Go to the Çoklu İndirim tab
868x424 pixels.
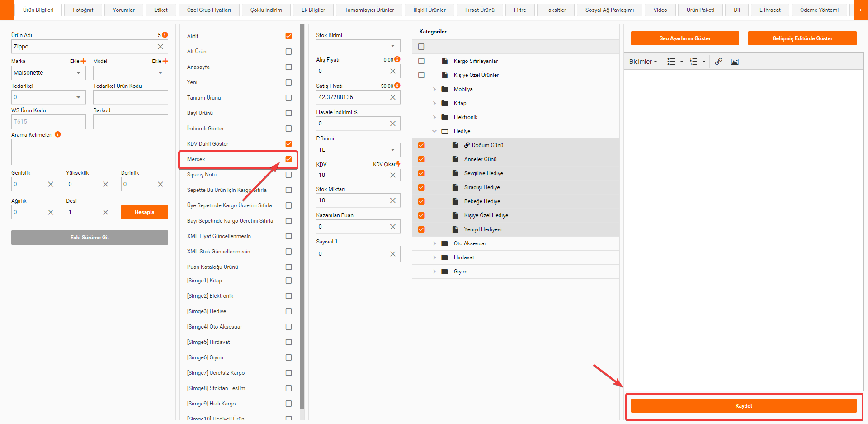coord(266,10)
